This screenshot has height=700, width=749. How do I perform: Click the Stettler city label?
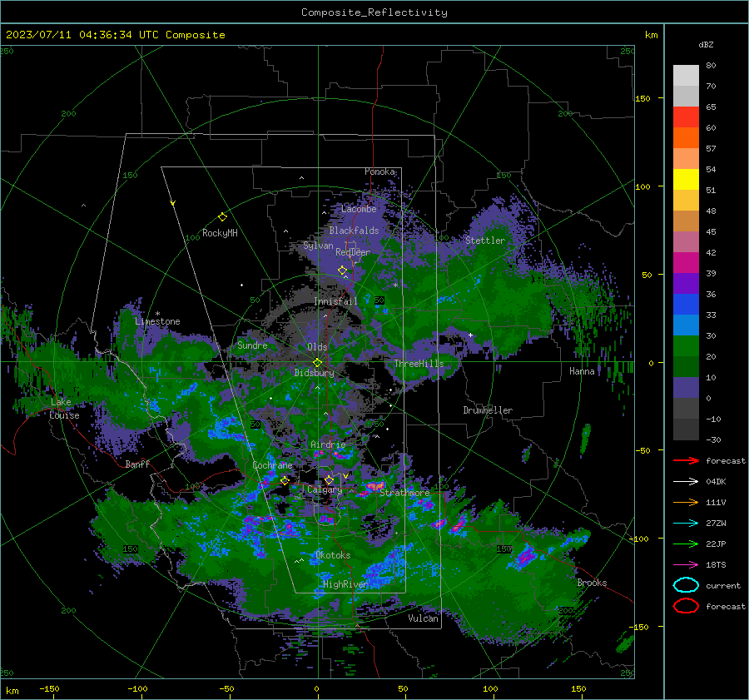[485, 241]
